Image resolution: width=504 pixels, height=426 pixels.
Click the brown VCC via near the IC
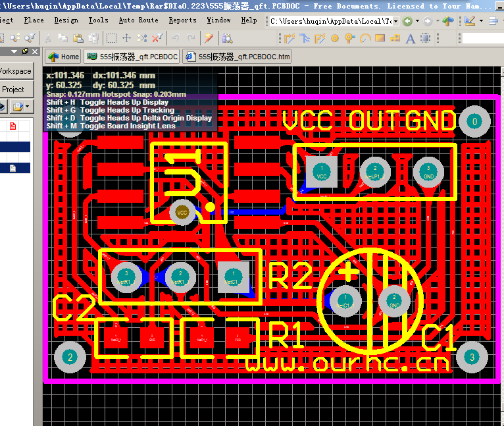(x=182, y=213)
